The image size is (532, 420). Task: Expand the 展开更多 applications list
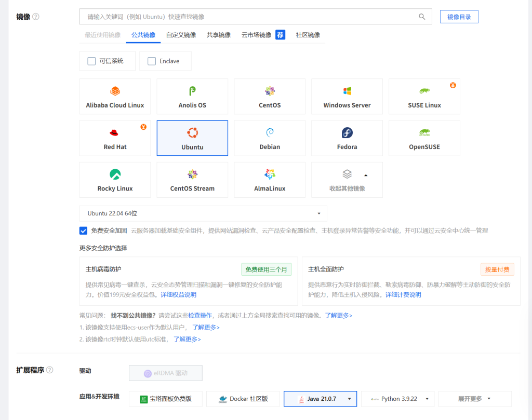[474, 399]
